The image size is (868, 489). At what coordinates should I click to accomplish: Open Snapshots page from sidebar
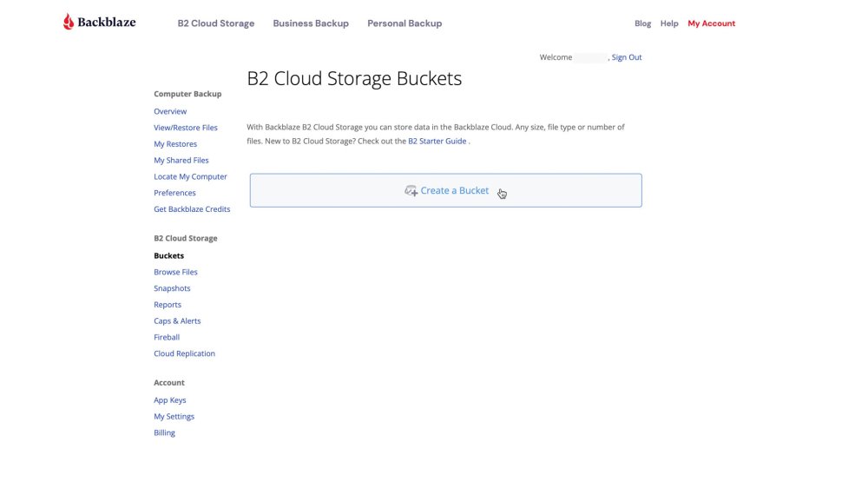coord(172,288)
